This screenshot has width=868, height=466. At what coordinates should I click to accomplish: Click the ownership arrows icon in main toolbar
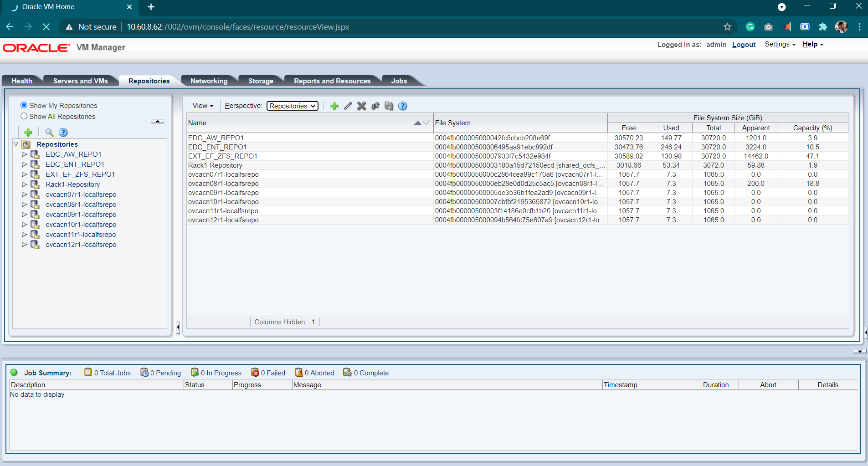[x=375, y=106]
